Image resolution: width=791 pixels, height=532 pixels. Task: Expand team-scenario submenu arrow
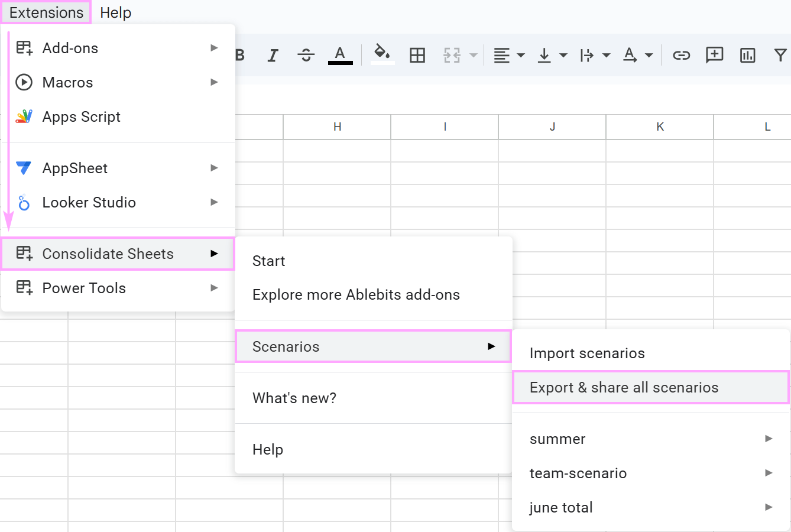pyautogui.click(x=769, y=472)
